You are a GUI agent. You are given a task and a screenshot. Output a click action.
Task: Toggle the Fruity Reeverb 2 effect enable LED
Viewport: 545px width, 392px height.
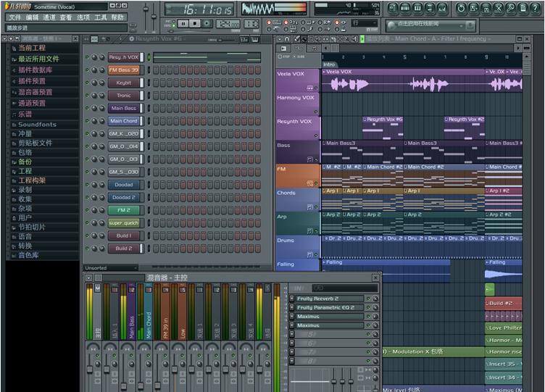click(368, 299)
